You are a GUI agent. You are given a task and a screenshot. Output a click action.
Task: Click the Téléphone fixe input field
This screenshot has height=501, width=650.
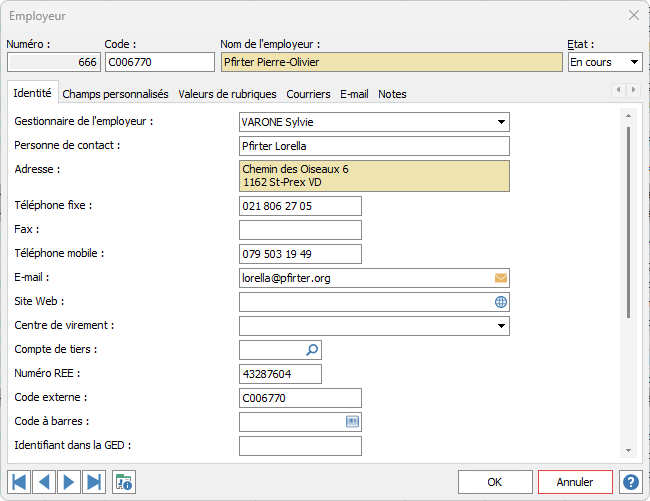point(300,206)
